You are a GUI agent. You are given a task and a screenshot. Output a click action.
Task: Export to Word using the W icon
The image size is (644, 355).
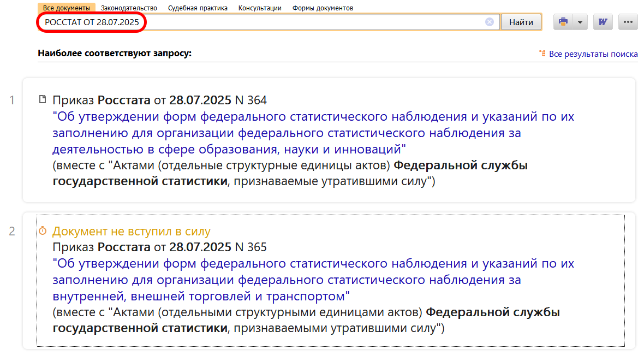pos(603,22)
